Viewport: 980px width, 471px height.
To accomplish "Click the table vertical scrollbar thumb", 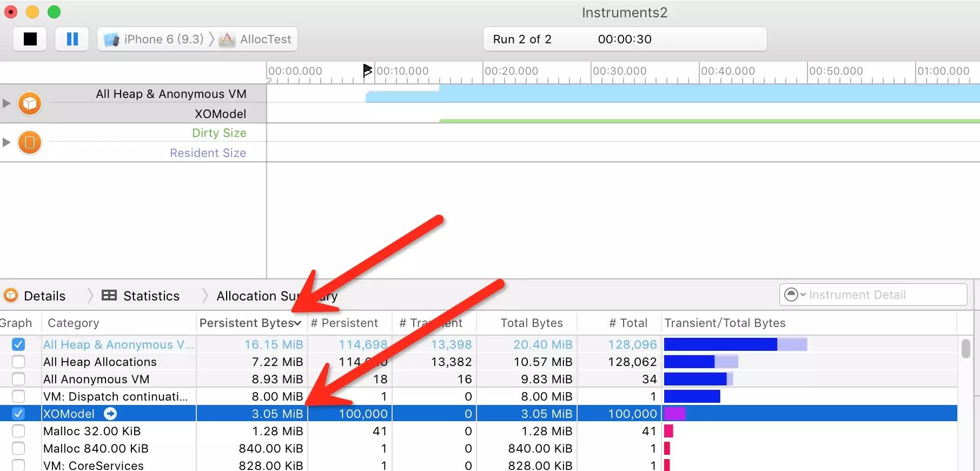I will pyautogui.click(x=966, y=348).
